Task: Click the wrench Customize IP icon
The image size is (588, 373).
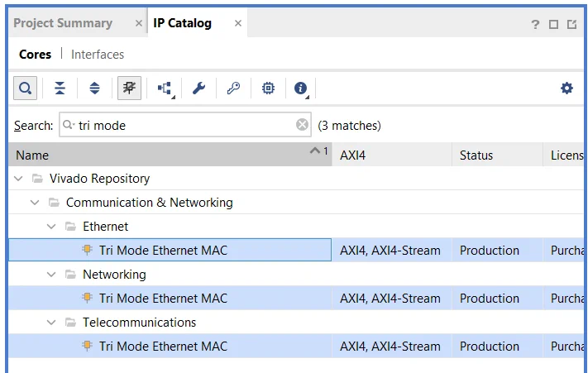Action: pos(198,88)
